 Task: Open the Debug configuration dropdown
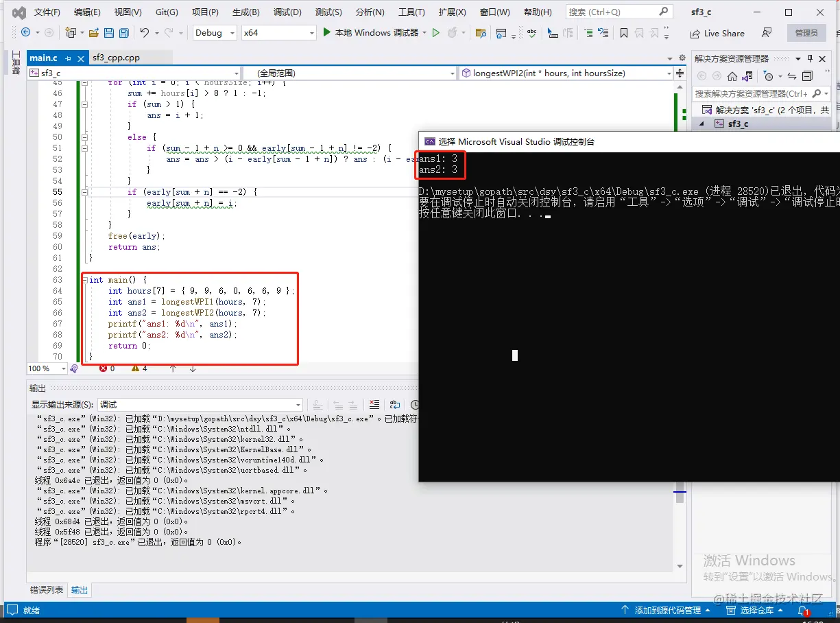tap(215, 32)
